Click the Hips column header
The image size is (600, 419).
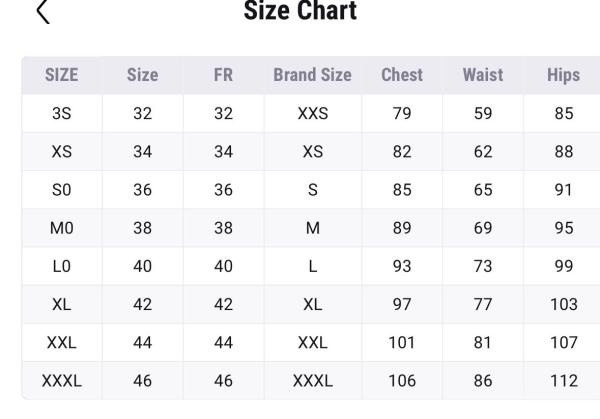tap(564, 75)
